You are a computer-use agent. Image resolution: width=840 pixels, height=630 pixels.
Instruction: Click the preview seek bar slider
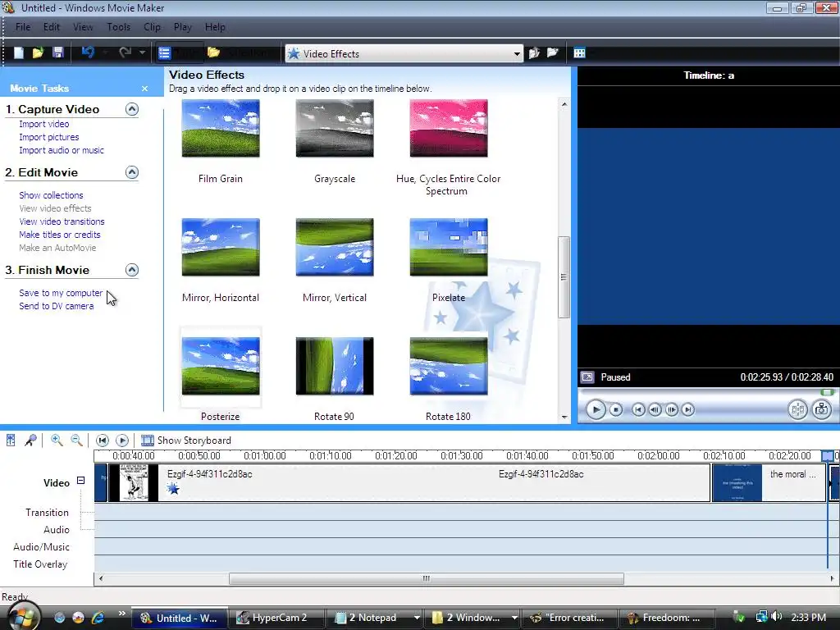[x=827, y=393]
